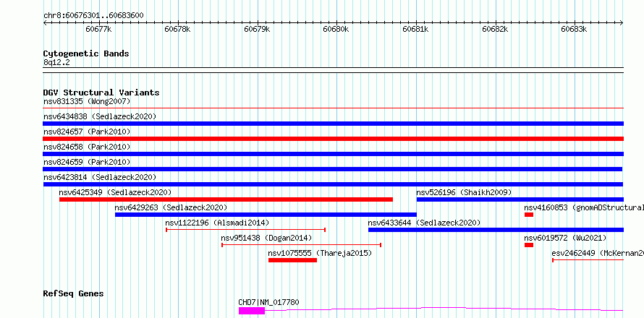Viewport: 644px width, 318px height.
Task: Click blue bar of nsv6423814
Action: (x=333, y=184)
